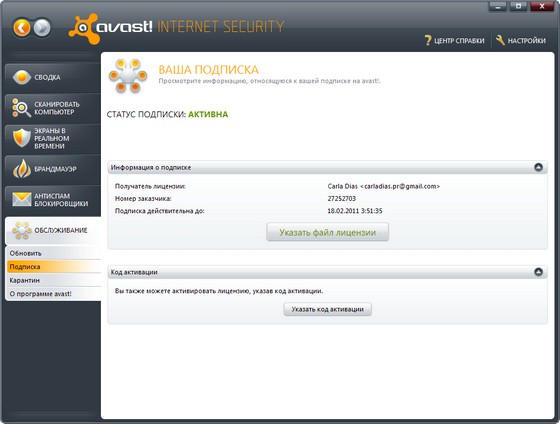560x424 pixels.
Task: Select the Сканировать компьютер magnifier icon
Action: coord(21,108)
